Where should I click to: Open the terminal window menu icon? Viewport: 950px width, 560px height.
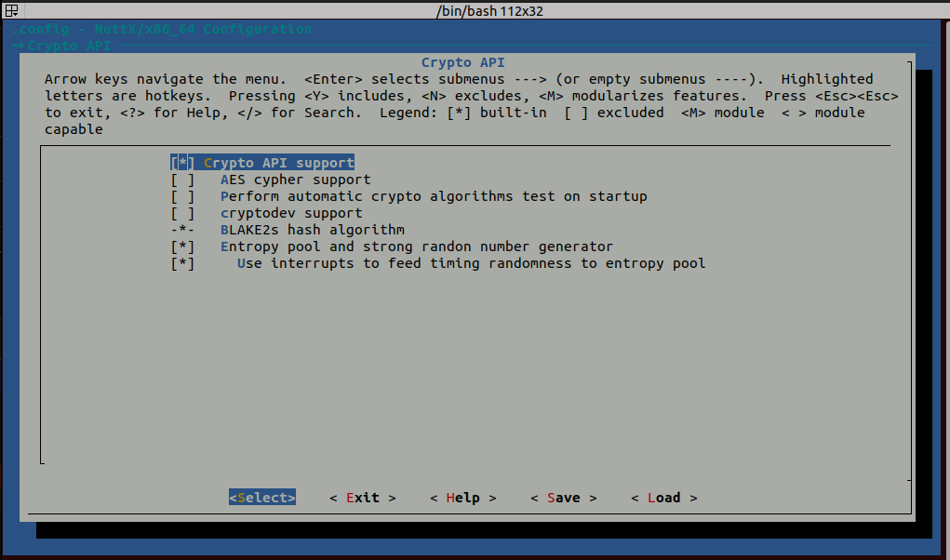[10, 10]
